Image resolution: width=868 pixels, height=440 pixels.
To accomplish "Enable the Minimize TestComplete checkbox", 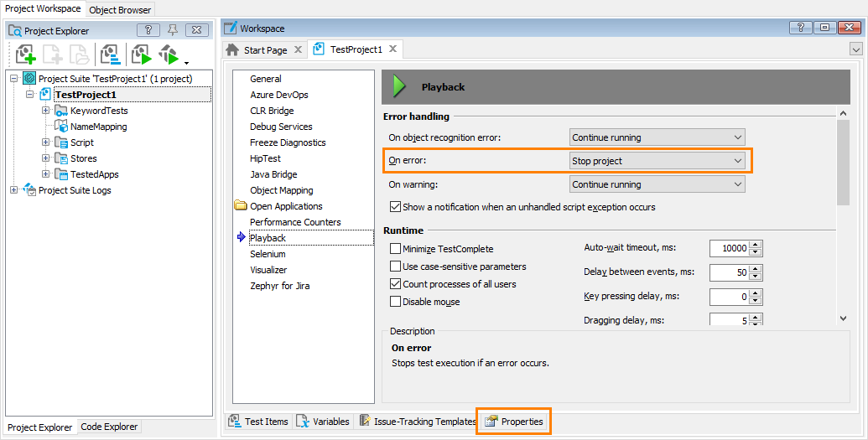I will [395, 249].
